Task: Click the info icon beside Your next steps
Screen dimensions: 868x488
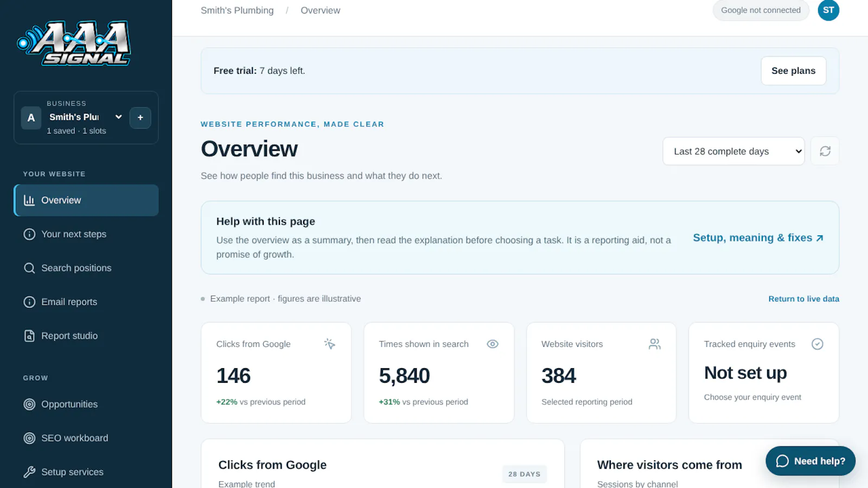Action: point(29,234)
